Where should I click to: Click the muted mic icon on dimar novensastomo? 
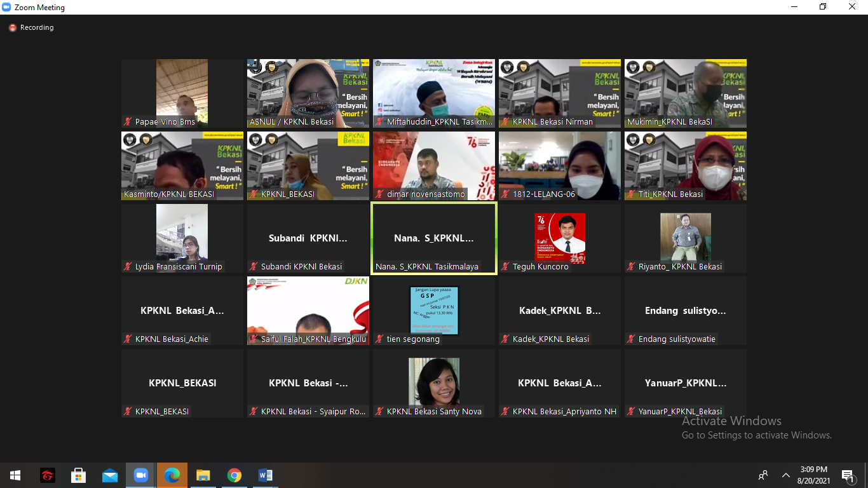click(381, 194)
